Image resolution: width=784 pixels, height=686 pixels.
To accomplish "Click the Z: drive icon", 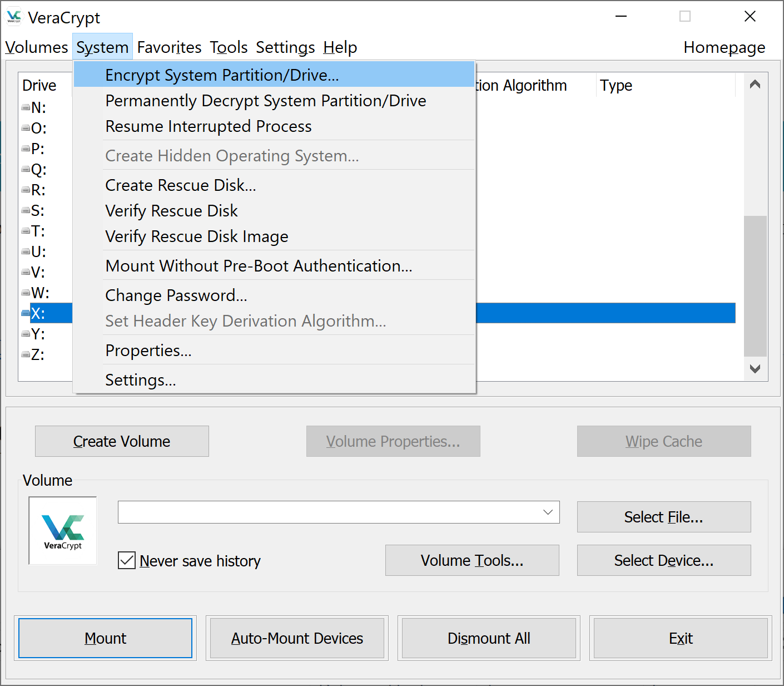I will click(26, 354).
